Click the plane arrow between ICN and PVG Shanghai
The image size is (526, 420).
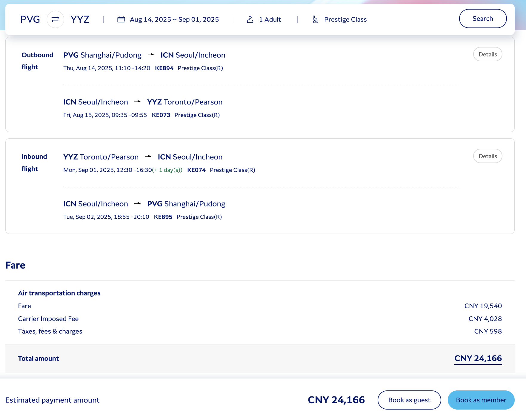point(137,203)
